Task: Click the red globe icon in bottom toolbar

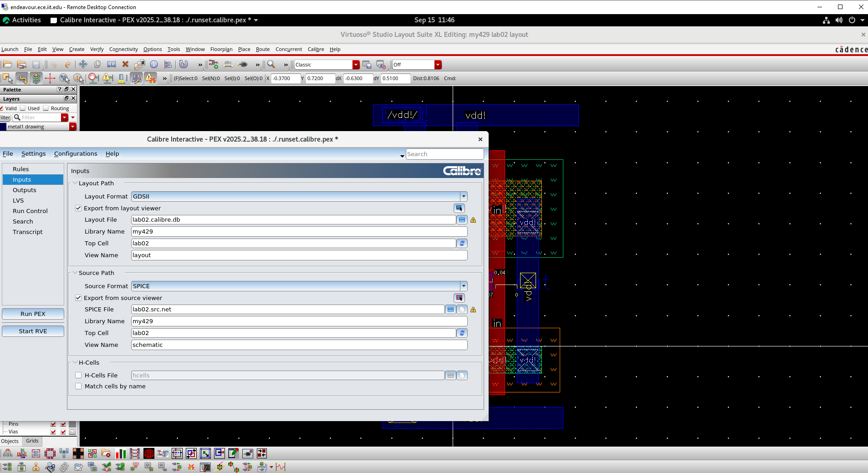Action: [149, 453]
